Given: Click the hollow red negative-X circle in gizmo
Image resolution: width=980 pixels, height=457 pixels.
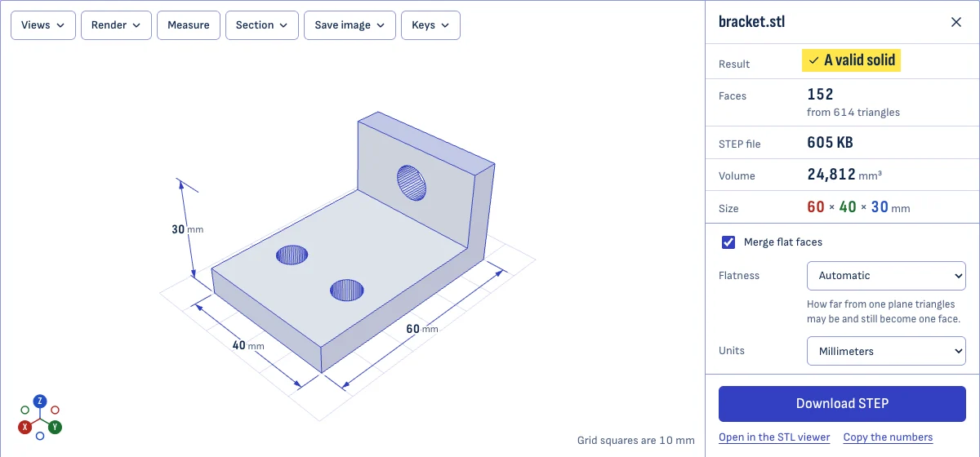Looking at the screenshot, I should (x=55, y=410).
